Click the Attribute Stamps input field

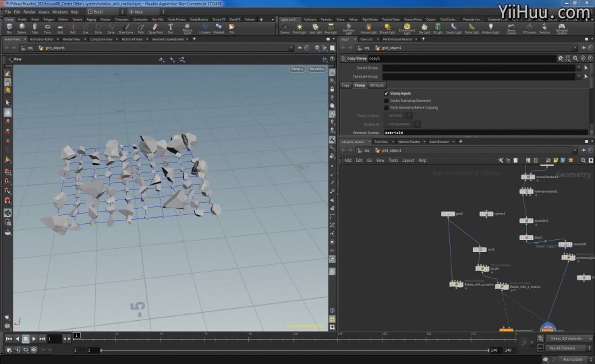pos(485,133)
